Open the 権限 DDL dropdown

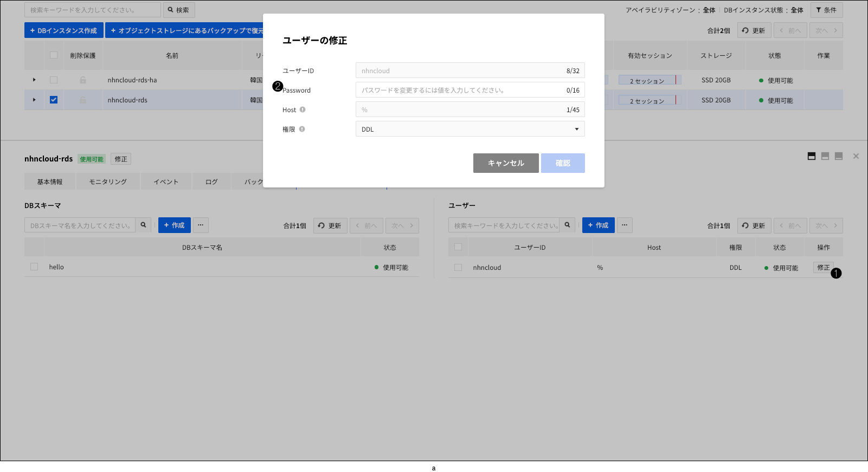click(x=470, y=129)
